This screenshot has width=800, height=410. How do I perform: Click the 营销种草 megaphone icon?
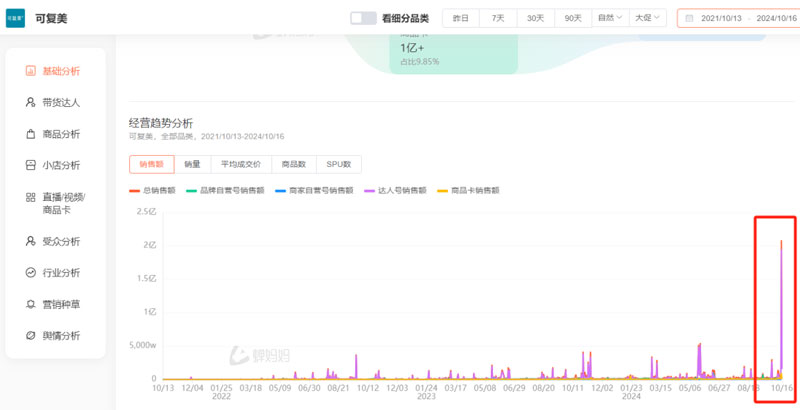pos(30,304)
